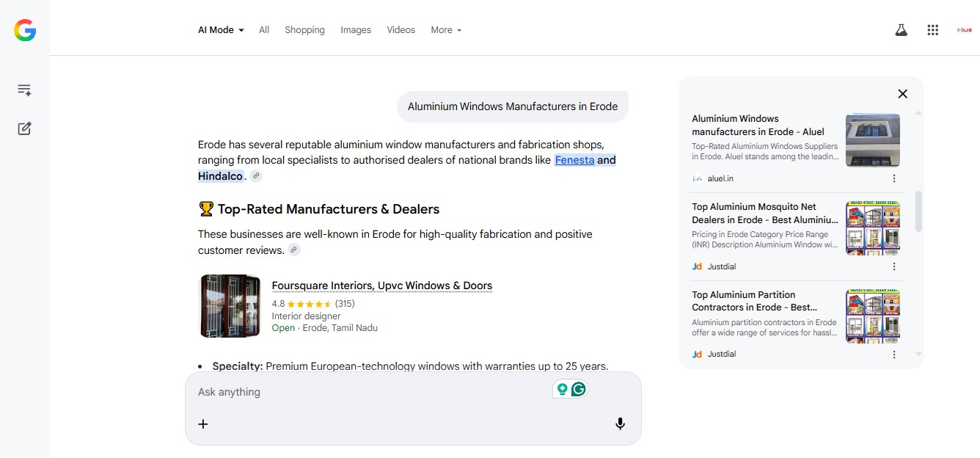Image resolution: width=980 pixels, height=458 pixels.
Task: Open Search Labs flask icon
Action: pyautogui.click(x=902, y=30)
